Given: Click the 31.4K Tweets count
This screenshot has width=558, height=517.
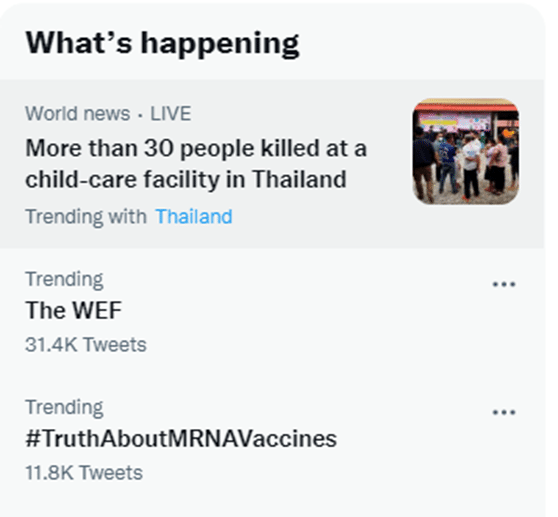Looking at the screenshot, I should 86,344.
